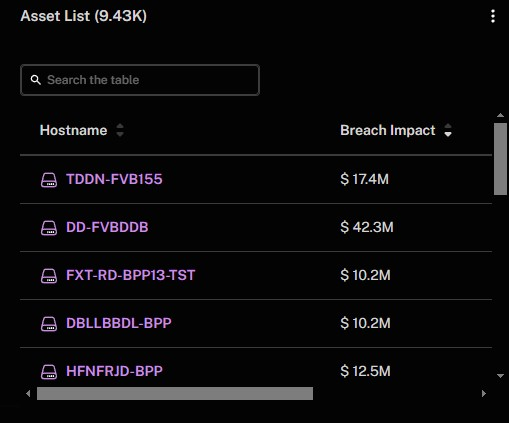Focus the Search the table field
The width and height of the screenshot is (509, 423).
[140, 80]
